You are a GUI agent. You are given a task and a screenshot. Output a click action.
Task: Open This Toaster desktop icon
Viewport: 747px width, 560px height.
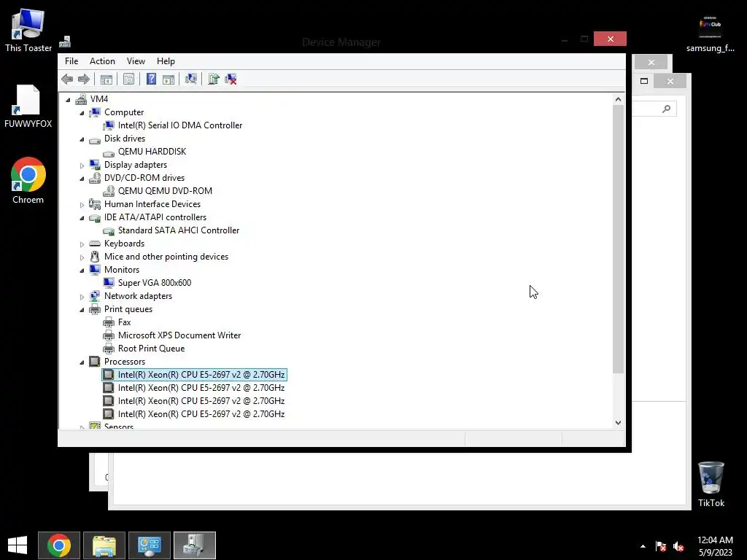[28, 30]
